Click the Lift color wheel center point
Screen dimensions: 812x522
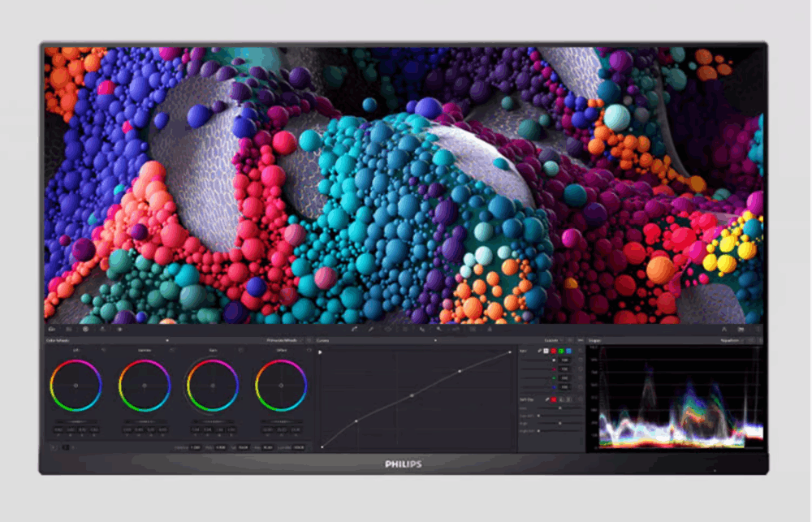tap(76, 386)
